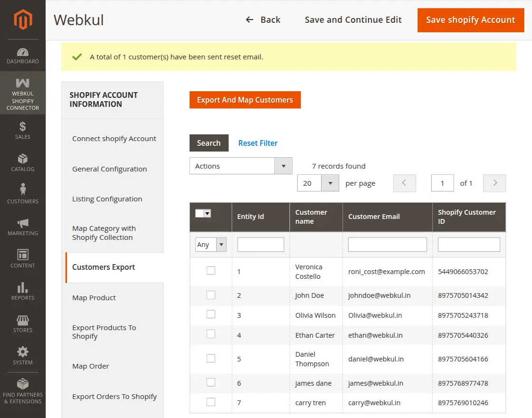Viewport: 532px width, 418px height.
Task: Open the Actions dropdown
Action: point(241,166)
